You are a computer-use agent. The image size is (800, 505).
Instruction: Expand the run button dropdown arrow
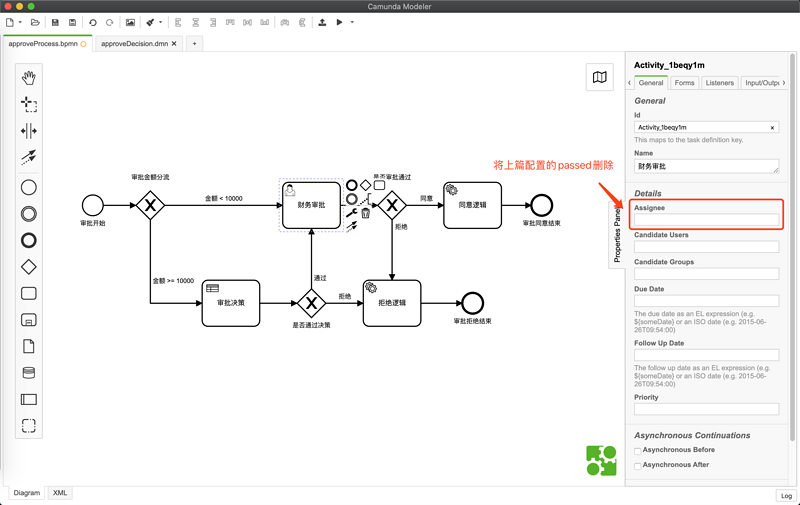tap(352, 22)
